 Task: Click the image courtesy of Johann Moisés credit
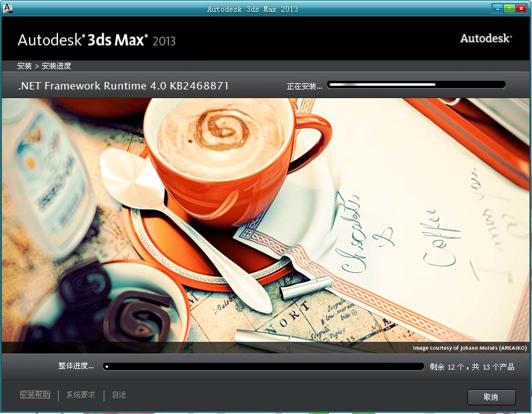pos(470,348)
